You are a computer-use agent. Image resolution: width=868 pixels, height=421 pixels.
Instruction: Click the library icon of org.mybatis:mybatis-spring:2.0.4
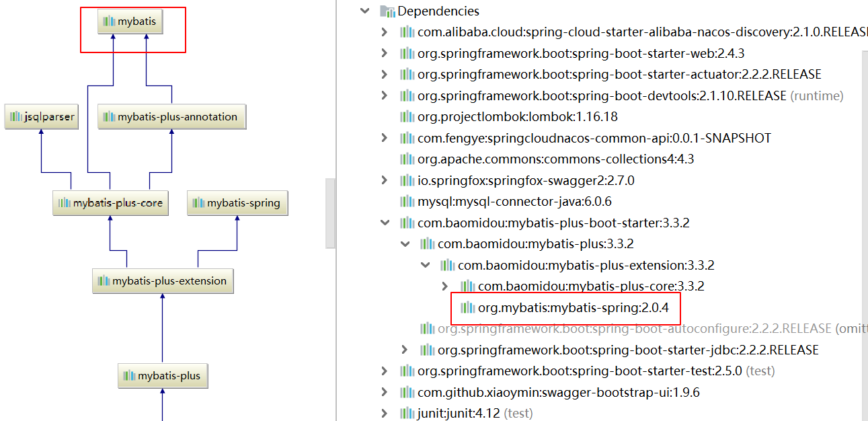467,308
